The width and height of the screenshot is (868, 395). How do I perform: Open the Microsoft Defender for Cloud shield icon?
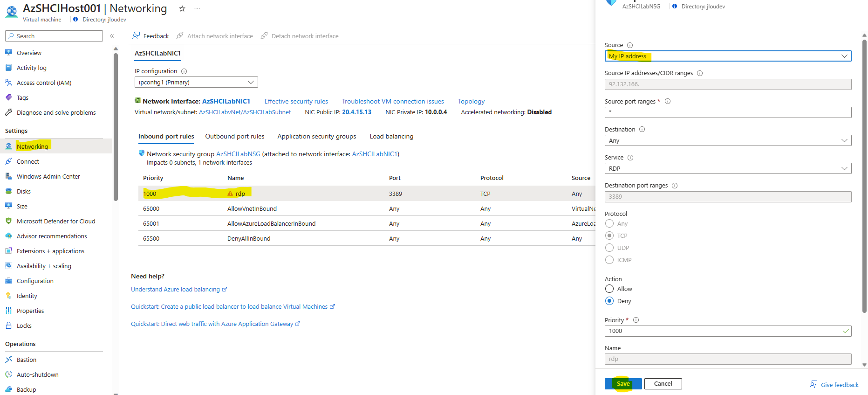click(8, 221)
